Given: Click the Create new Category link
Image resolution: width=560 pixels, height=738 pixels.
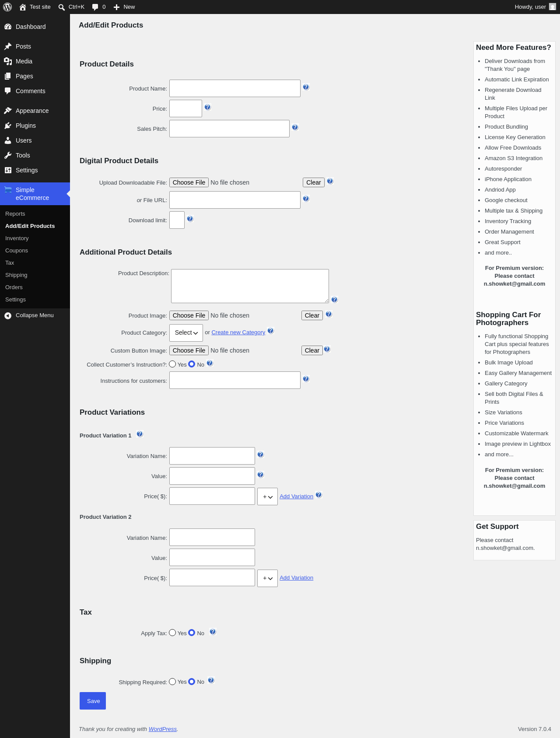Looking at the screenshot, I should coord(238,332).
